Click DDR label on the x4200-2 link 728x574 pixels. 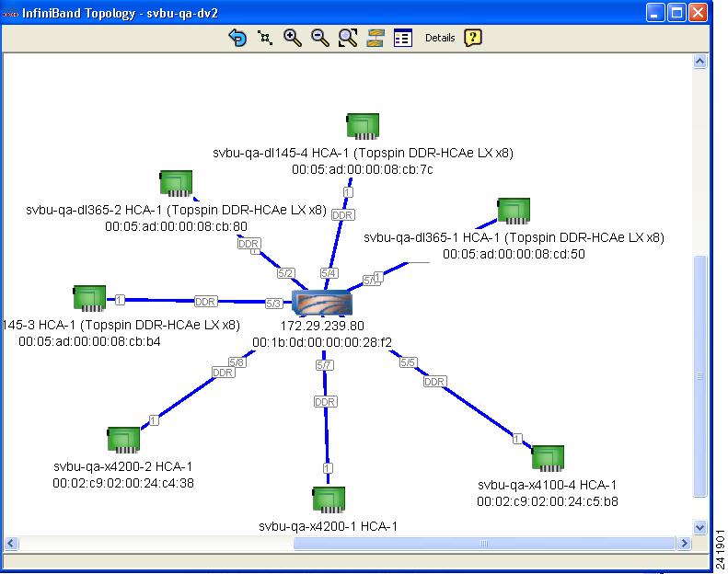tap(223, 373)
